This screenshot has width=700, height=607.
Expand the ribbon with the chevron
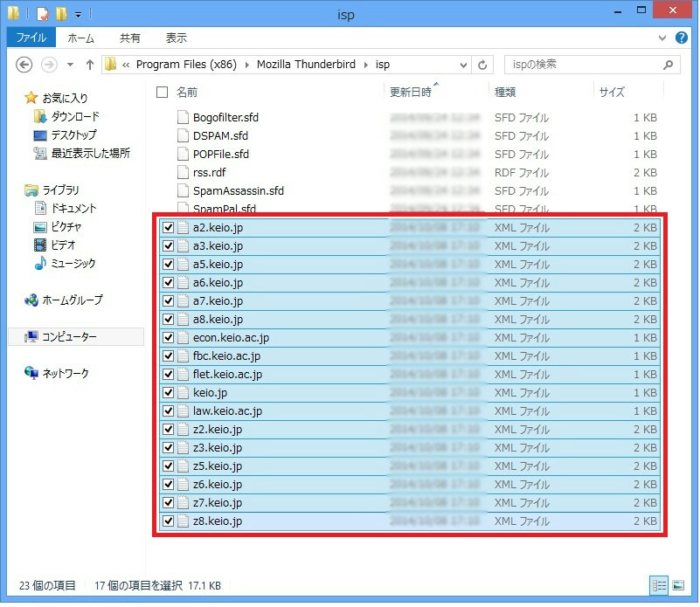click(x=663, y=38)
